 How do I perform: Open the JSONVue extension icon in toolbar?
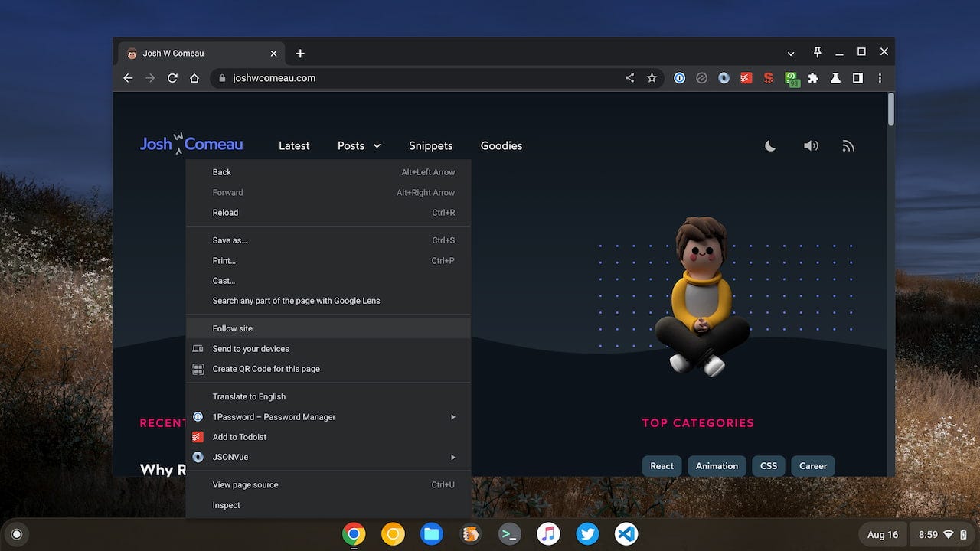click(x=724, y=78)
